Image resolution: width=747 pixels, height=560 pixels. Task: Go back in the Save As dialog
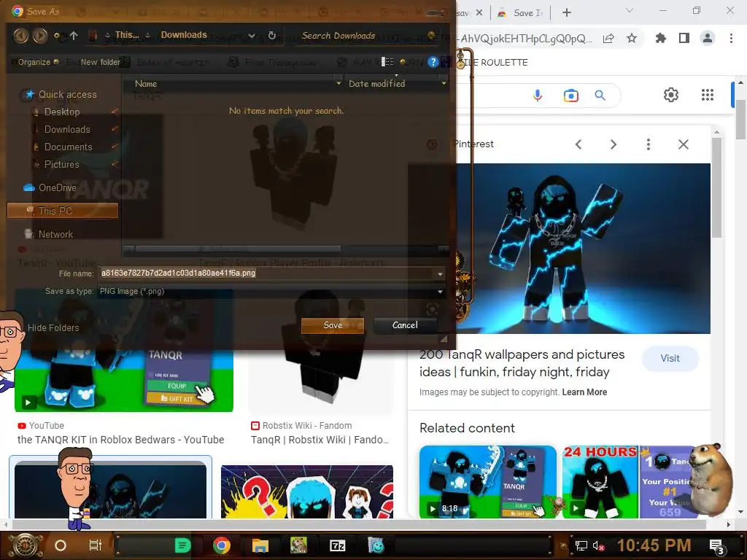pyautogui.click(x=20, y=35)
